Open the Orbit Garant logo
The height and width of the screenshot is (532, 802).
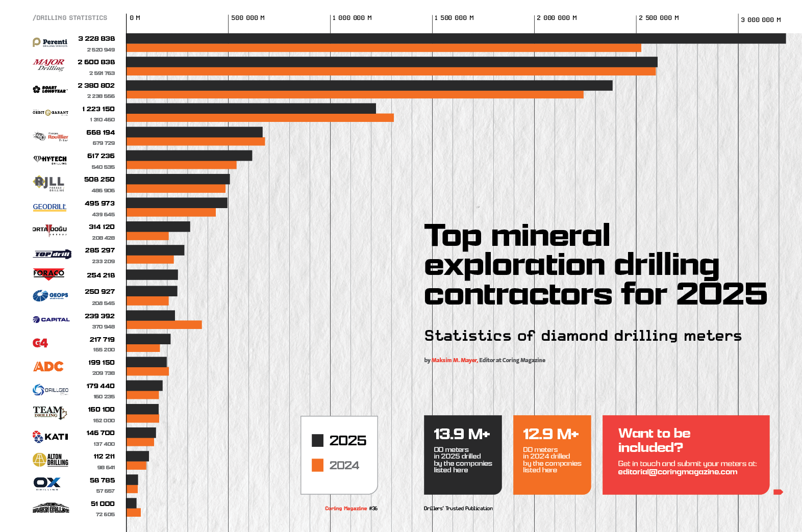pyautogui.click(x=51, y=112)
